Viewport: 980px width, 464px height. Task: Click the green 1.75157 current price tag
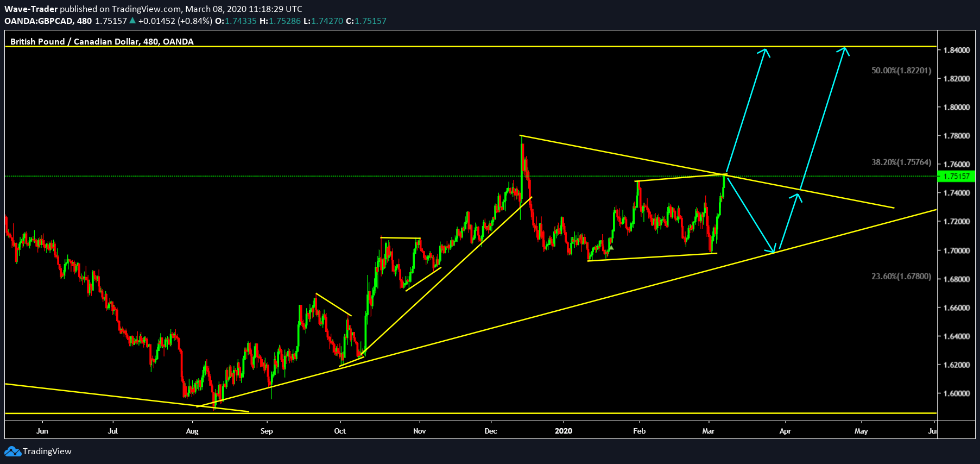[957, 176]
